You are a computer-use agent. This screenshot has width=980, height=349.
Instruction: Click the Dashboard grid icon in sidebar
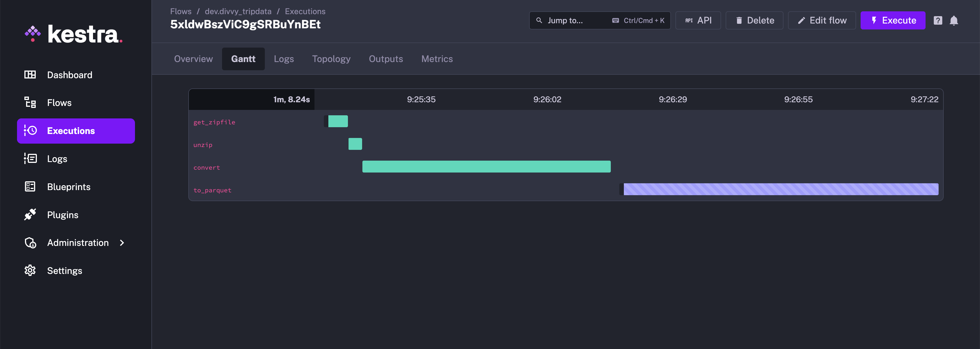[30, 75]
